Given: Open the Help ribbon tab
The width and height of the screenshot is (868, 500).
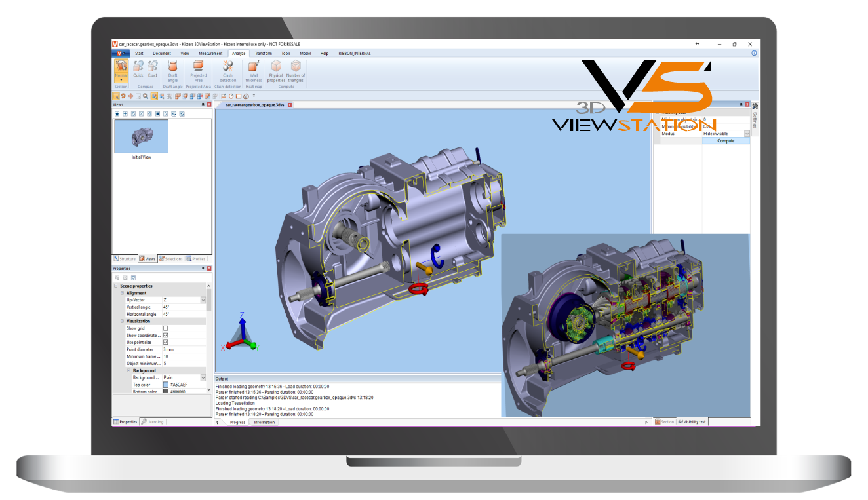Looking at the screenshot, I should (324, 53).
